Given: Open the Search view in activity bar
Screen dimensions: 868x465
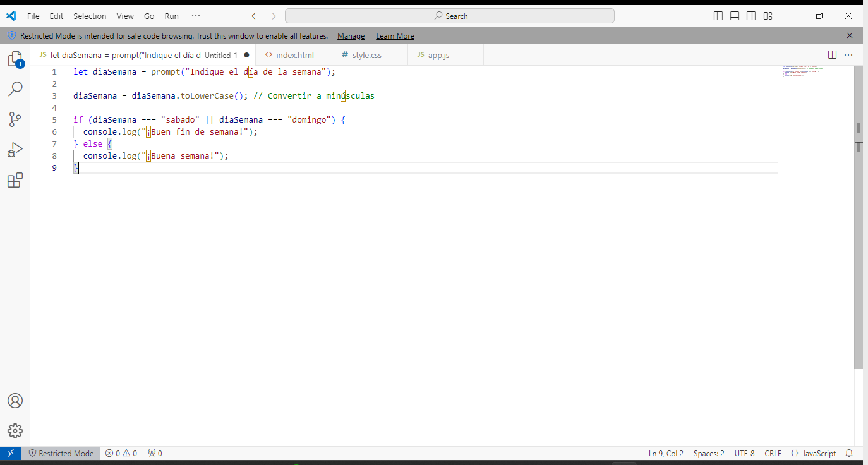Looking at the screenshot, I should 15,89.
